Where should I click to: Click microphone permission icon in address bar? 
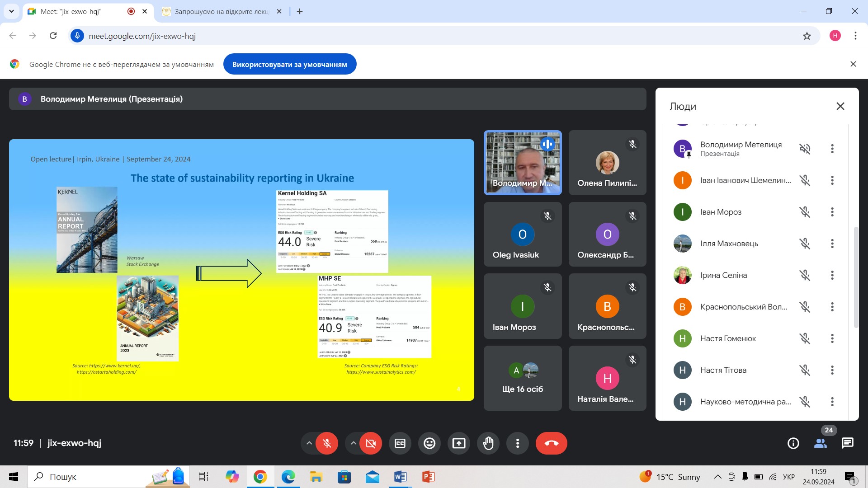tap(77, 36)
